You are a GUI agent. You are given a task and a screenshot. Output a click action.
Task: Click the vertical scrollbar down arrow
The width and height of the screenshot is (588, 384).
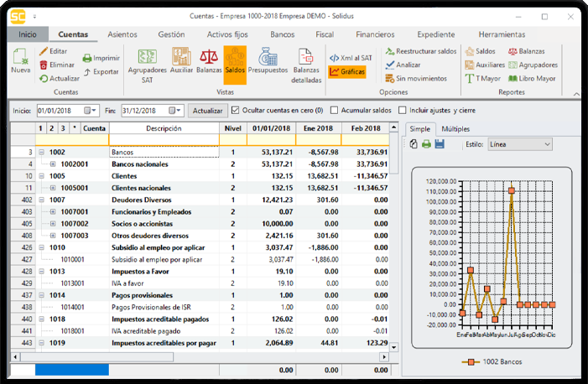pyautogui.click(x=393, y=347)
